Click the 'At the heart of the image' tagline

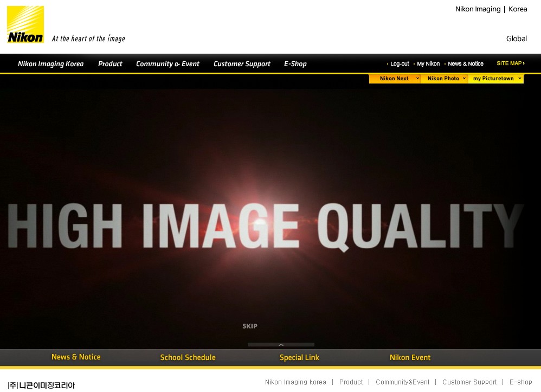coord(88,38)
